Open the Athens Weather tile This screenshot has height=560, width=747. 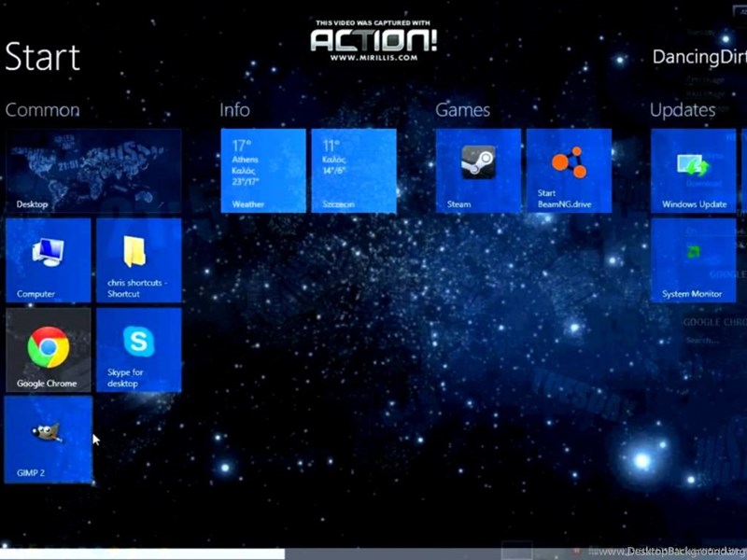(x=263, y=171)
